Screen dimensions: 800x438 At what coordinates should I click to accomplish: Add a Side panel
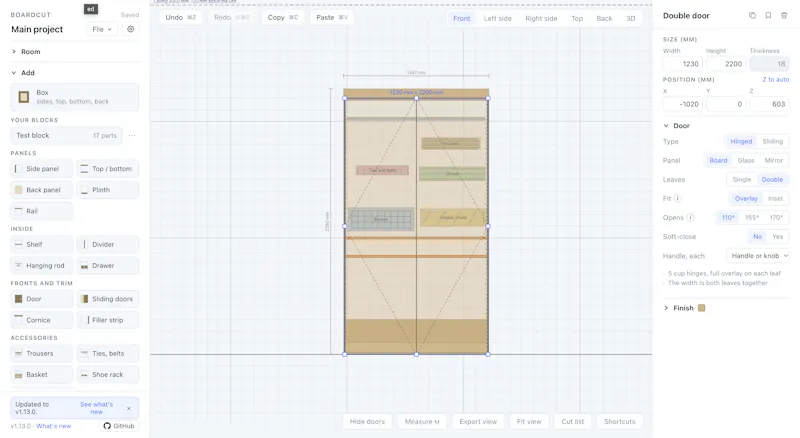[x=41, y=169]
